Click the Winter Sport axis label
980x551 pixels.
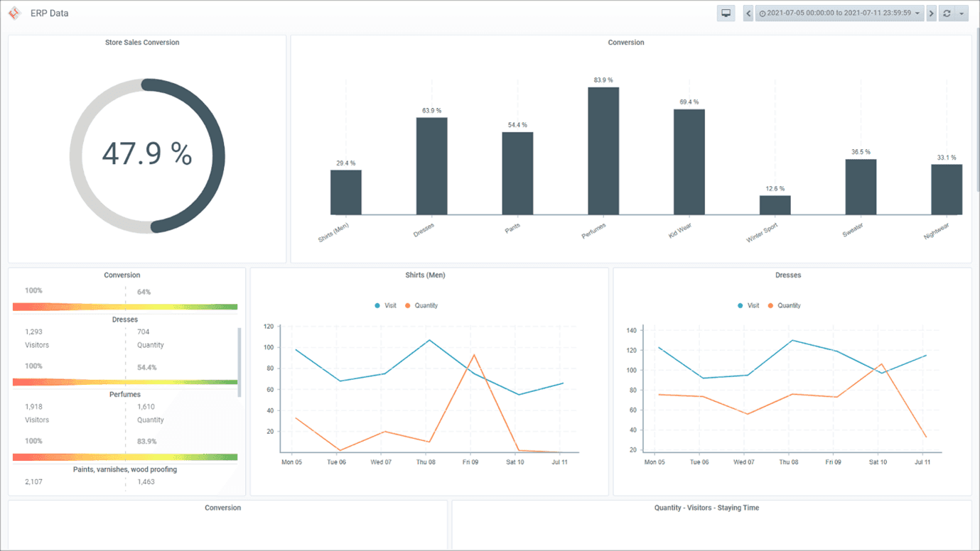point(763,232)
